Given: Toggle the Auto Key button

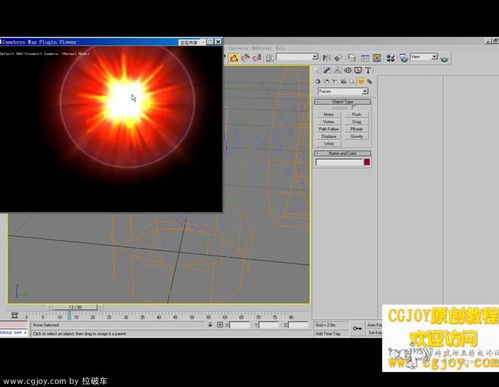Looking at the screenshot, I should [x=374, y=325].
